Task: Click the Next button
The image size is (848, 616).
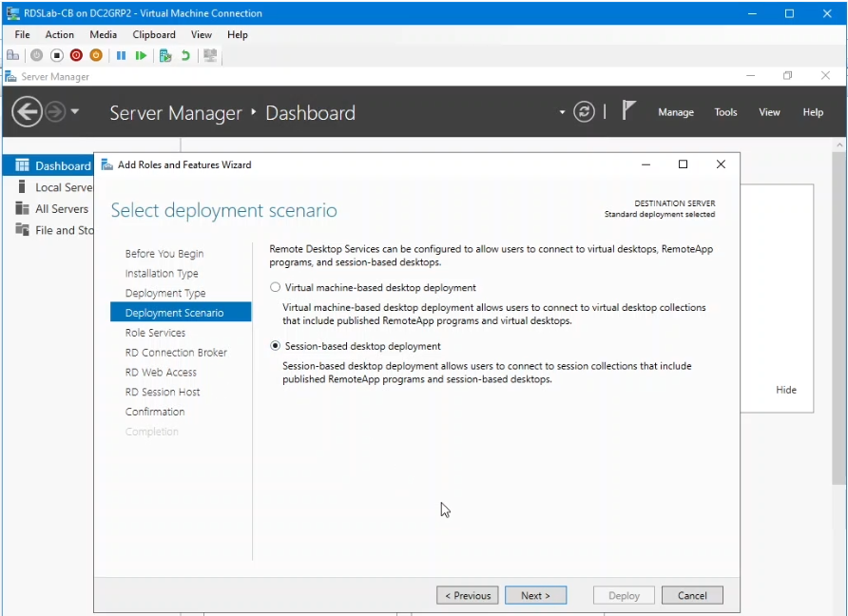Action: point(535,595)
